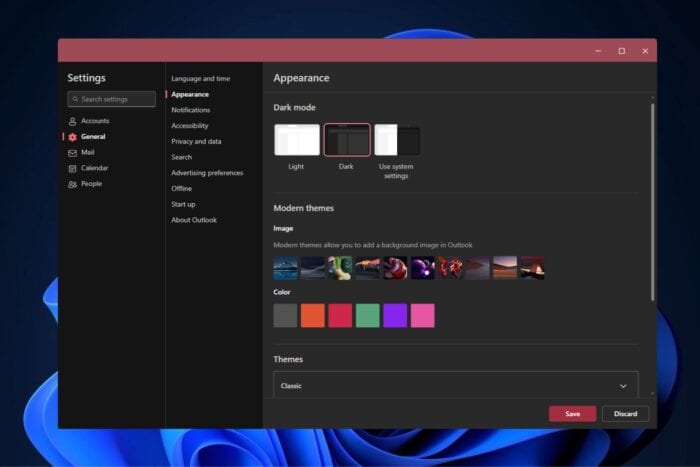The image size is (700, 467).
Task: Open the Search settings page
Action: tap(181, 157)
